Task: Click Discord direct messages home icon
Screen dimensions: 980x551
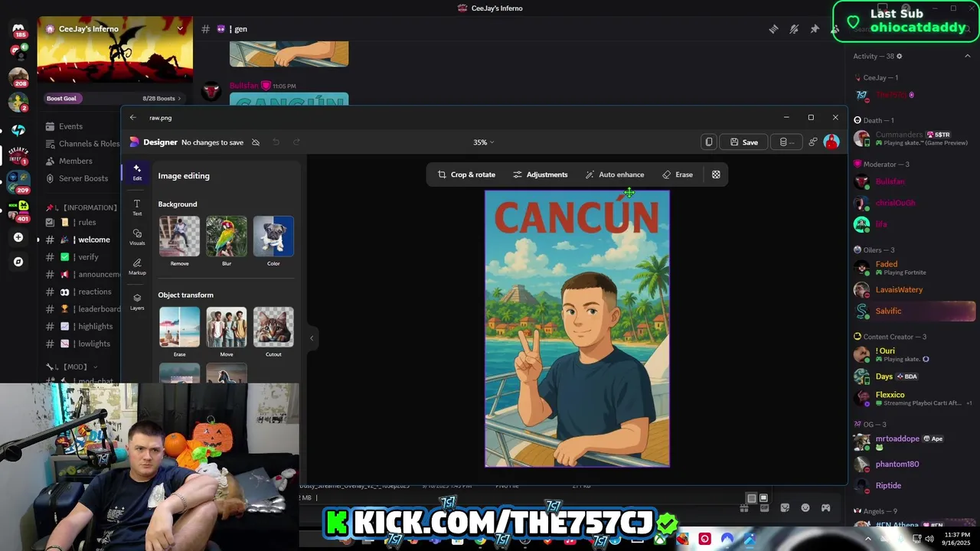Action: pyautogui.click(x=18, y=30)
